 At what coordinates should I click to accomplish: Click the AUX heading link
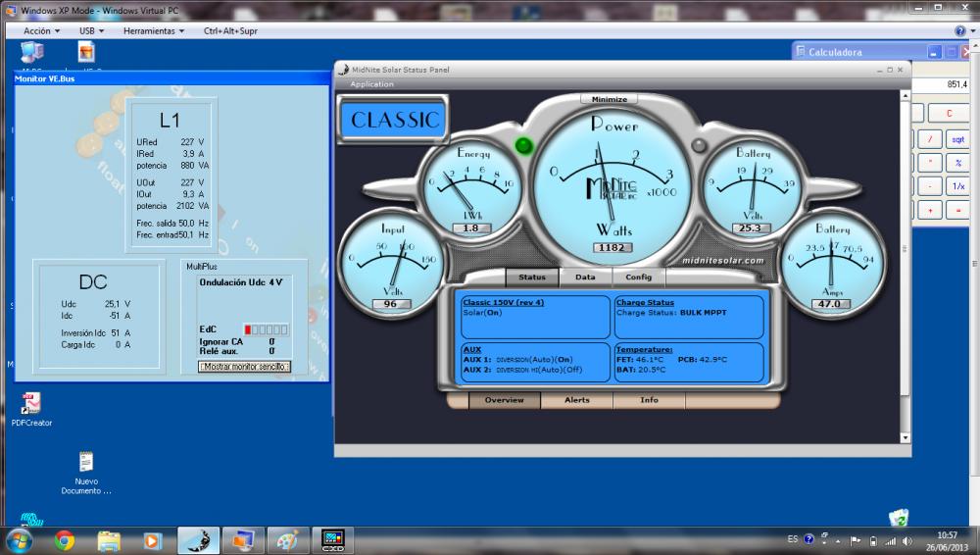coord(472,349)
